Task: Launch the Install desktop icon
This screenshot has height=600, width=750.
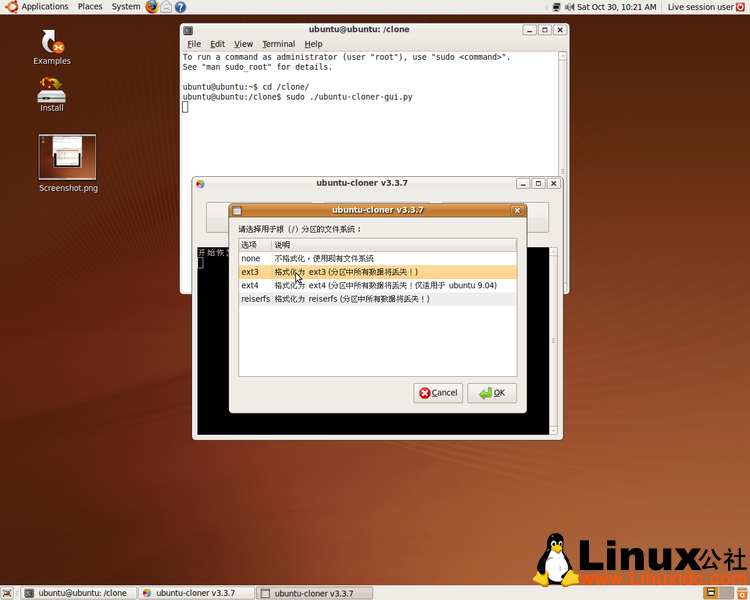Action: [x=52, y=94]
